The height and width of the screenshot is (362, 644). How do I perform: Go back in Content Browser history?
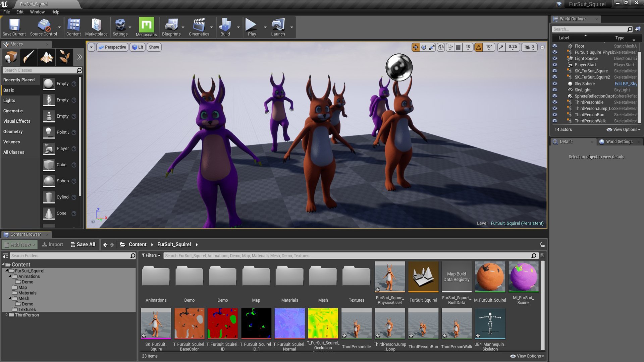click(105, 245)
